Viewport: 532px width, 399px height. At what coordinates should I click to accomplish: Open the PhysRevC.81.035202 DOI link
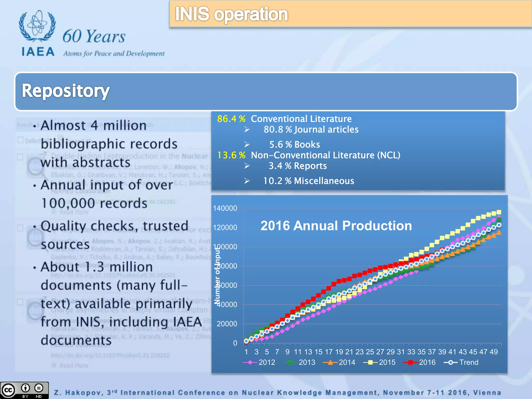[110, 355]
